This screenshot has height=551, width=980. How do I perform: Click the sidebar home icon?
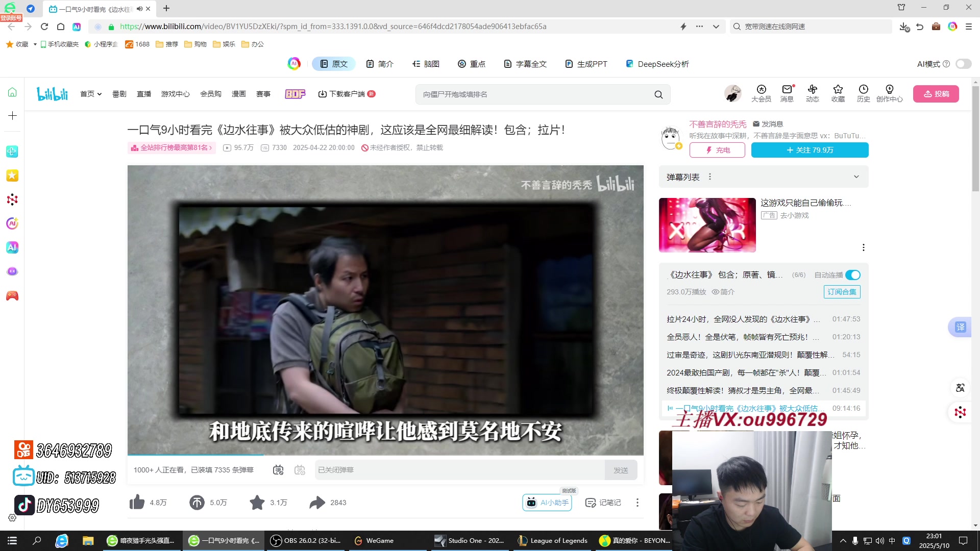12,92
